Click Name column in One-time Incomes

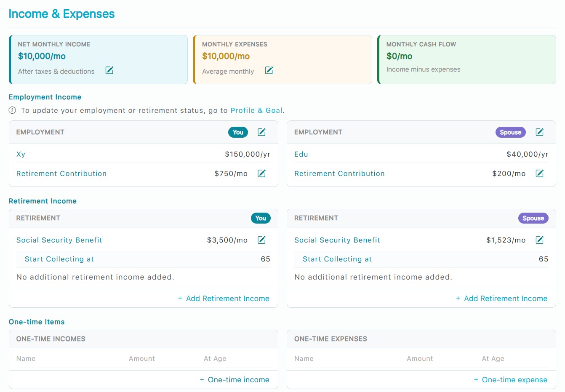click(26, 359)
